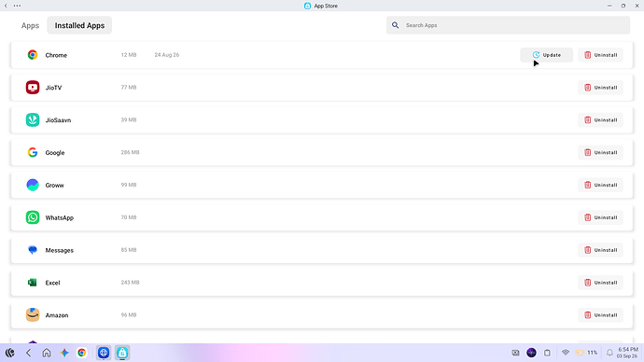Select the App Store taskbar icon

(122, 353)
